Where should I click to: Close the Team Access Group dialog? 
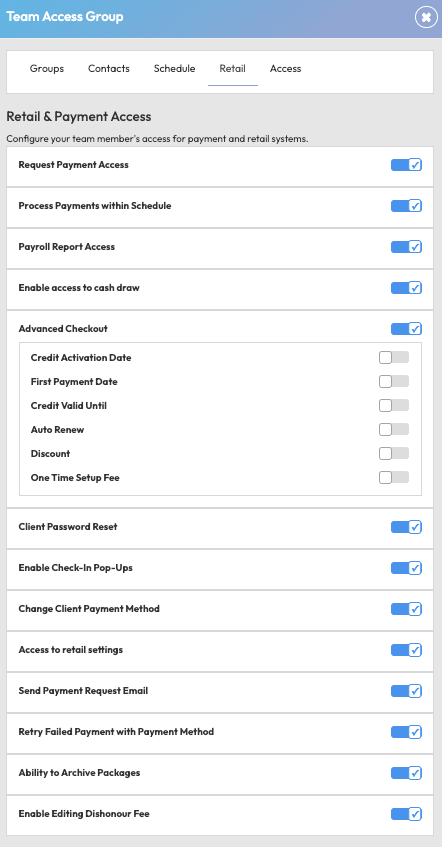click(x=426, y=17)
